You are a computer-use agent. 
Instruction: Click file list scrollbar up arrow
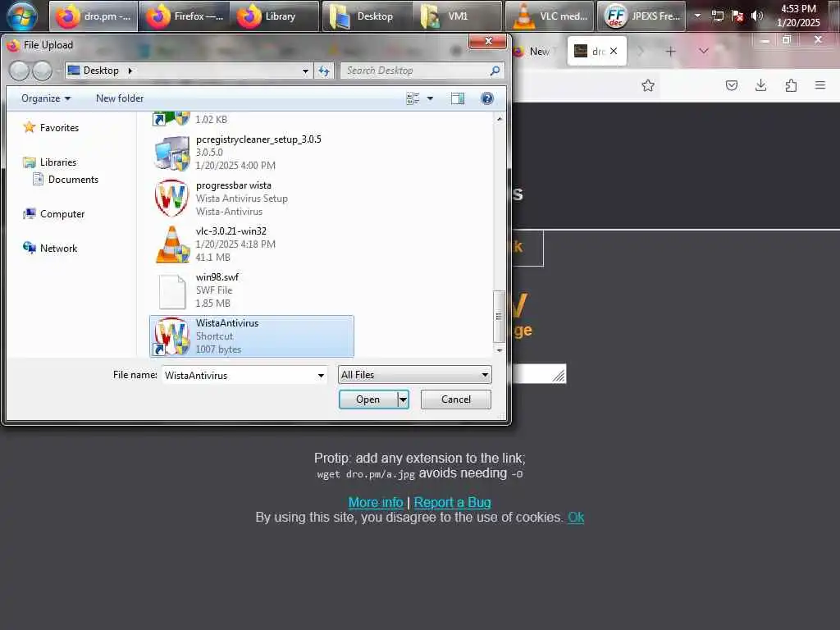pos(500,118)
